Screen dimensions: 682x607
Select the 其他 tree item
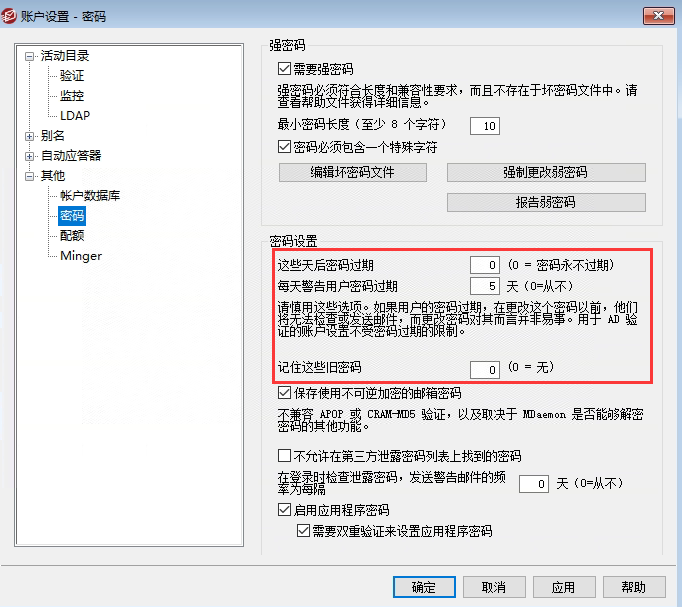click(x=53, y=176)
